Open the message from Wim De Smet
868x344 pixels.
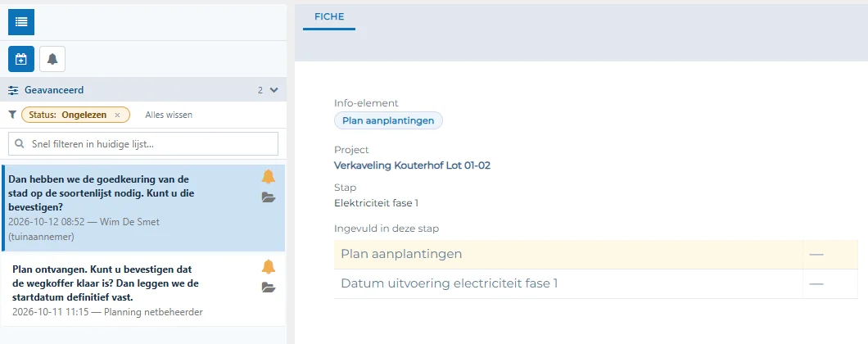pos(143,208)
